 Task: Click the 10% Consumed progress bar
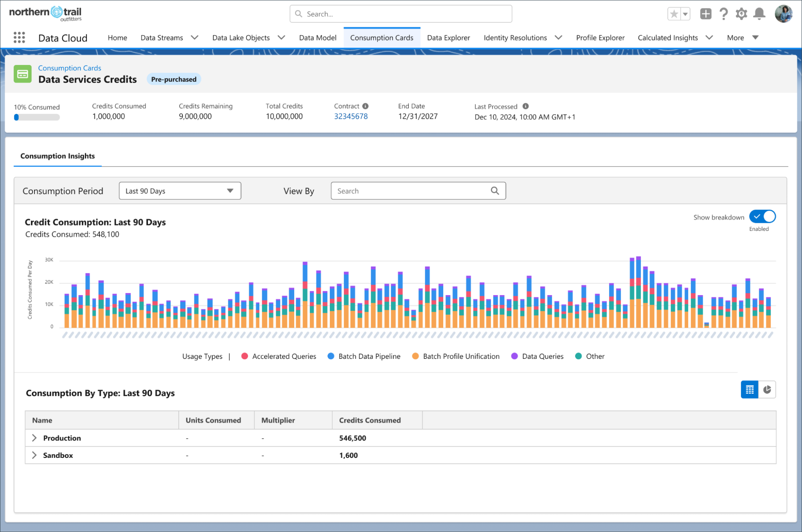coord(37,117)
